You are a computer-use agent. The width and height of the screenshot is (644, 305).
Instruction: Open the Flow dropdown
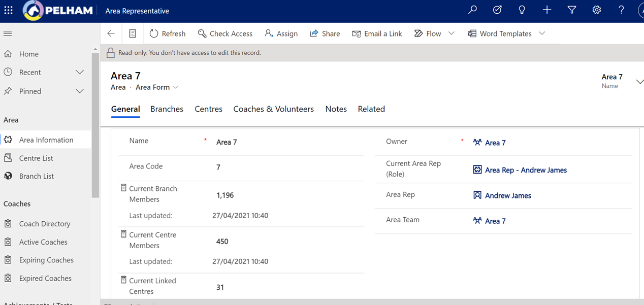pos(452,33)
